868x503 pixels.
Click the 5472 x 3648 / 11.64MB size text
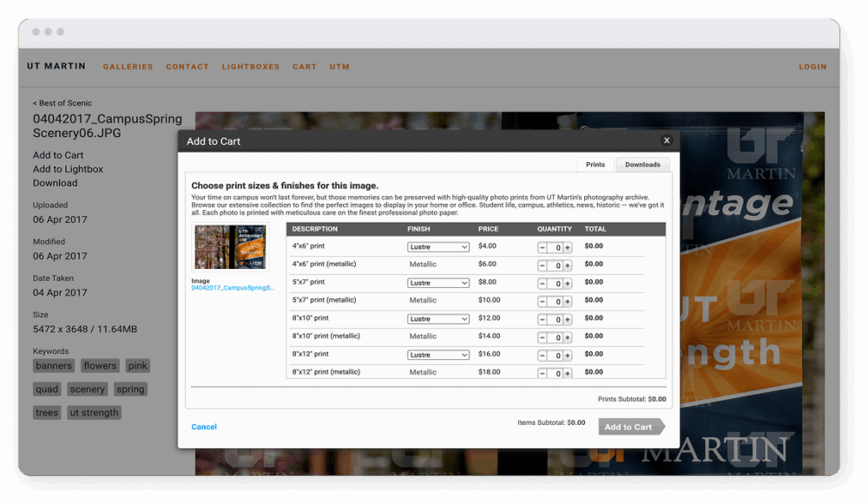pyautogui.click(x=85, y=329)
